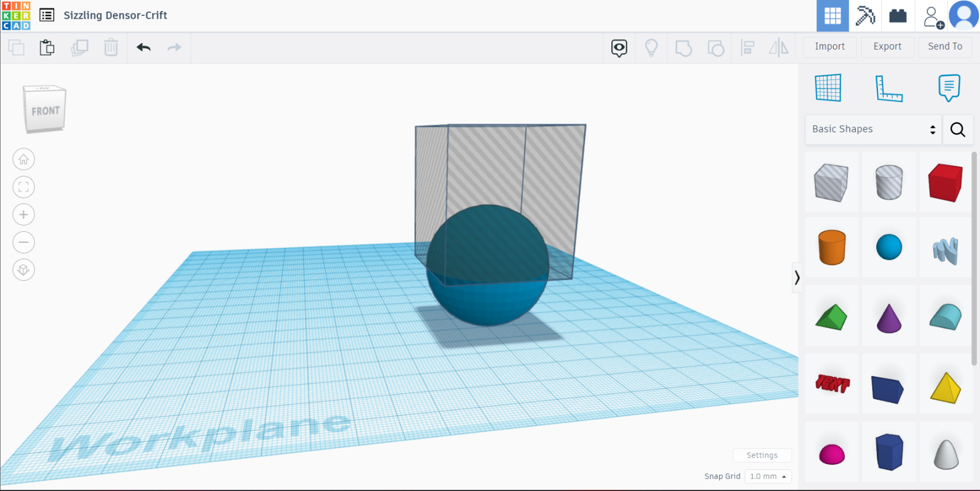
Task: Pick the teal Round Roof shape
Action: [x=946, y=317]
